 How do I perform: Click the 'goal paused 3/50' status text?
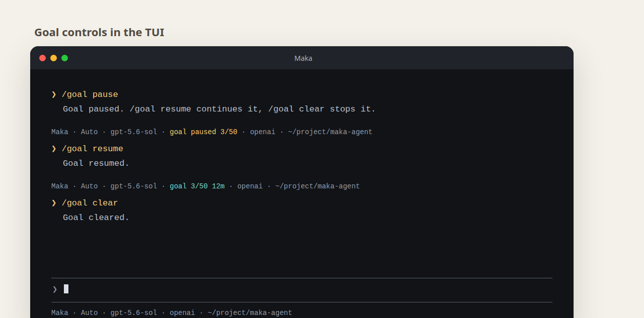[x=203, y=132]
